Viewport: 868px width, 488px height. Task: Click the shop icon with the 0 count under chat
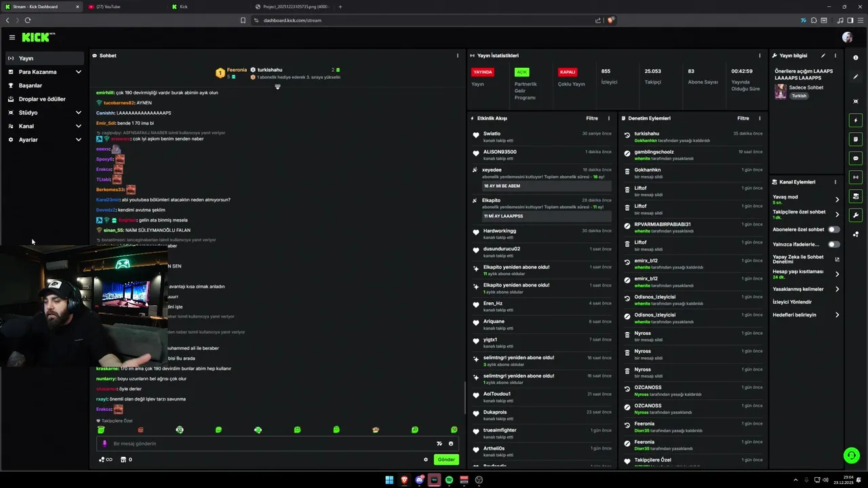tap(125, 460)
